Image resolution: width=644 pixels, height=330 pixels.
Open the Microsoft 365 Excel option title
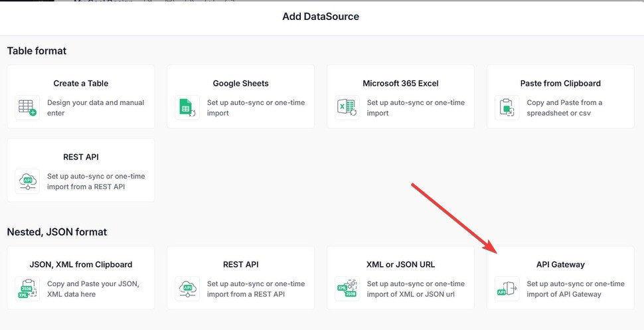point(400,84)
